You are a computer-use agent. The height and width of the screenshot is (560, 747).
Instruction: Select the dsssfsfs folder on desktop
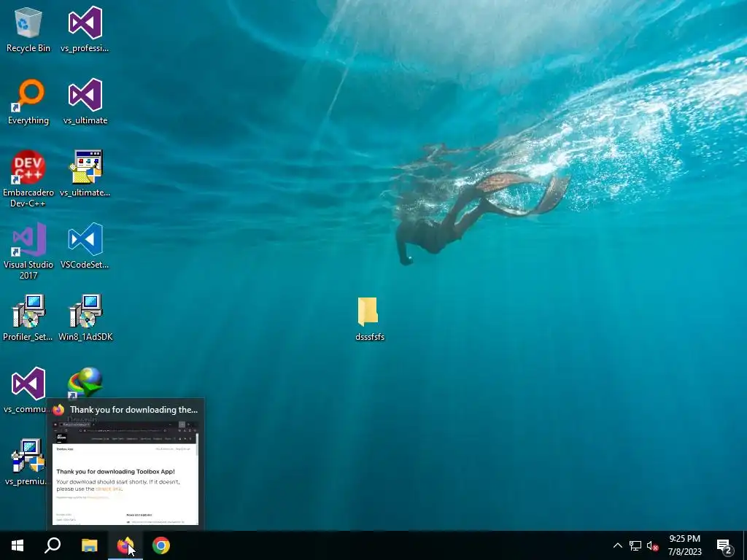point(369,319)
